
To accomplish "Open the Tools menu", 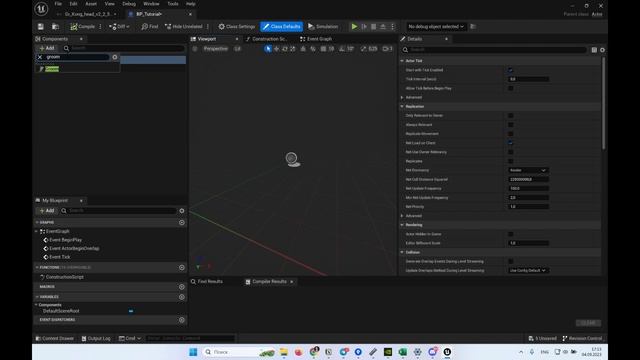I will coord(173,4).
